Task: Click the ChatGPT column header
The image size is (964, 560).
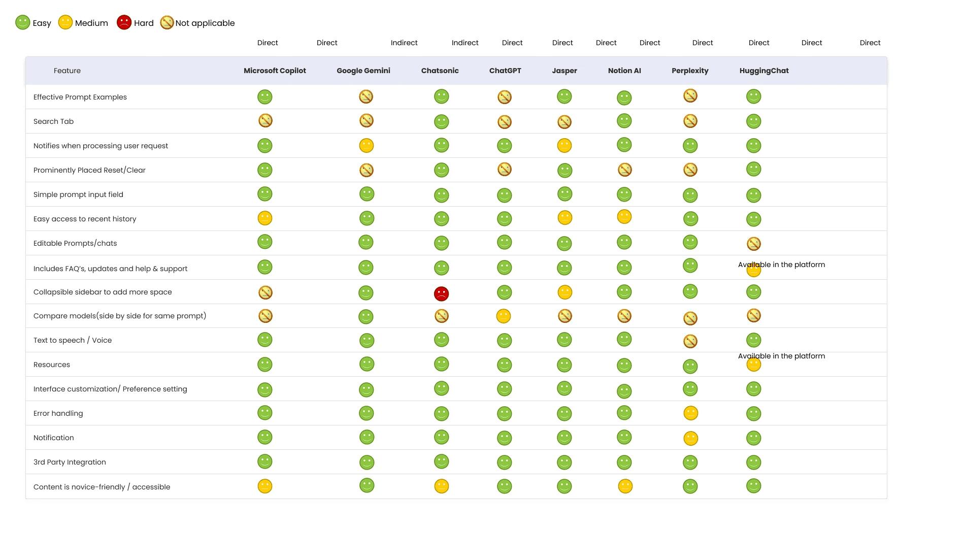Action: (x=505, y=71)
